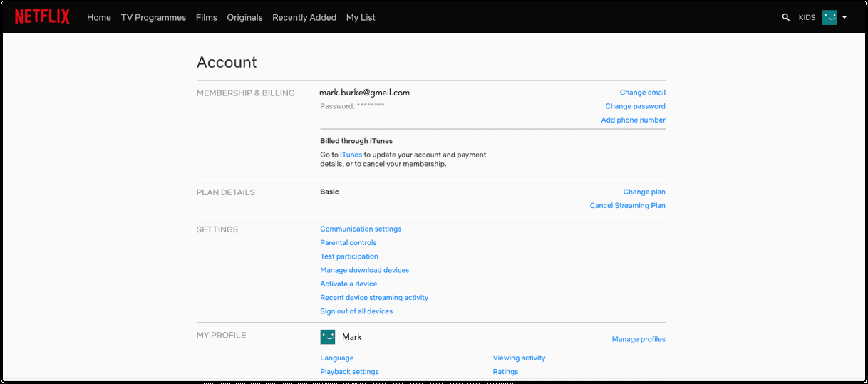
Task: Open My List in navigation
Action: [361, 17]
